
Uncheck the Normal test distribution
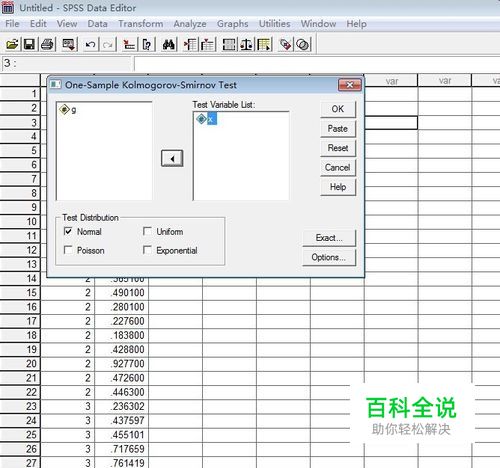pos(68,231)
